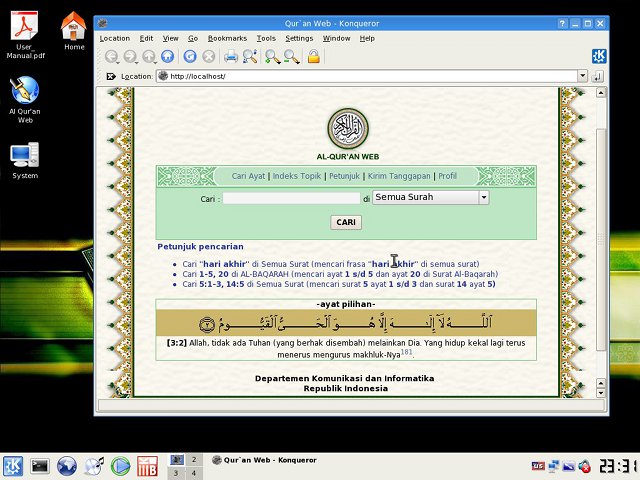640x480 pixels.
Task: Click the CARI search button
Action: click(x=346, y=222)
